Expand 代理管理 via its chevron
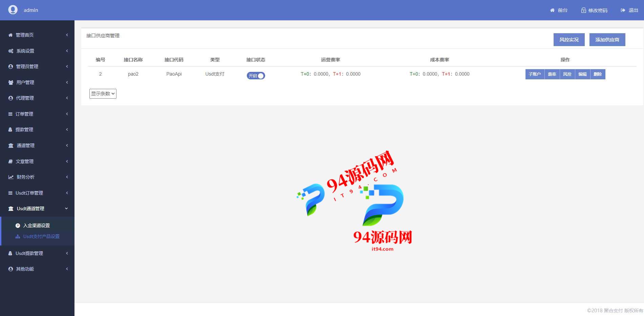This screenshot has height=316, width=644. pos(67,98)
